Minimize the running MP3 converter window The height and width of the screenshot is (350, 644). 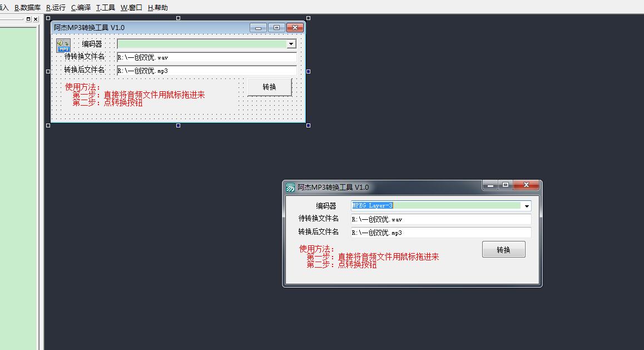pyautogui.click(x=490, y=185)
